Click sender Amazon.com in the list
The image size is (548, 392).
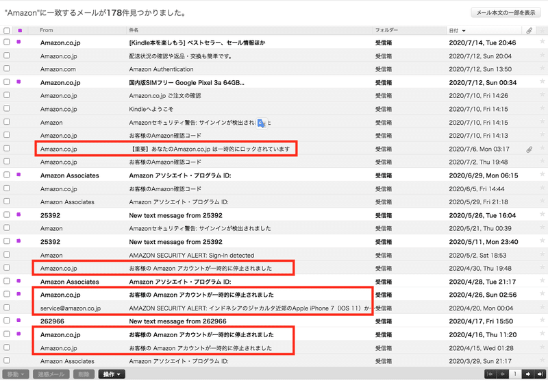[x=58, y=69]
